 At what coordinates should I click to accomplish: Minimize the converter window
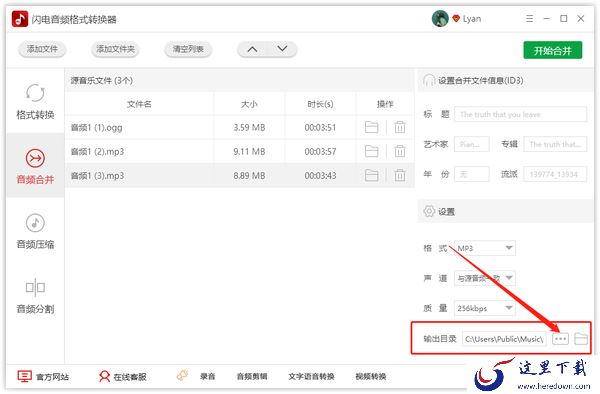(x=547, y=18)
